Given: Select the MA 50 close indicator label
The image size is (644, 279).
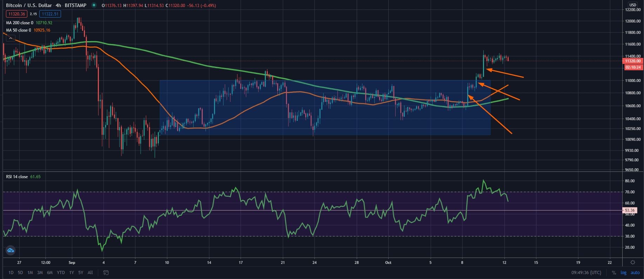Looking at the screenshot, I should (19, 30).
